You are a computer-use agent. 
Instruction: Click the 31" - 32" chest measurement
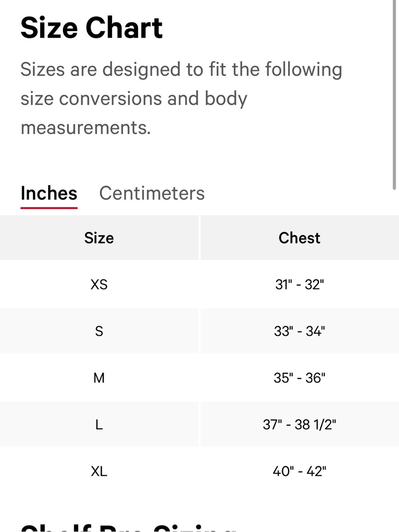[x=299, y=285]
